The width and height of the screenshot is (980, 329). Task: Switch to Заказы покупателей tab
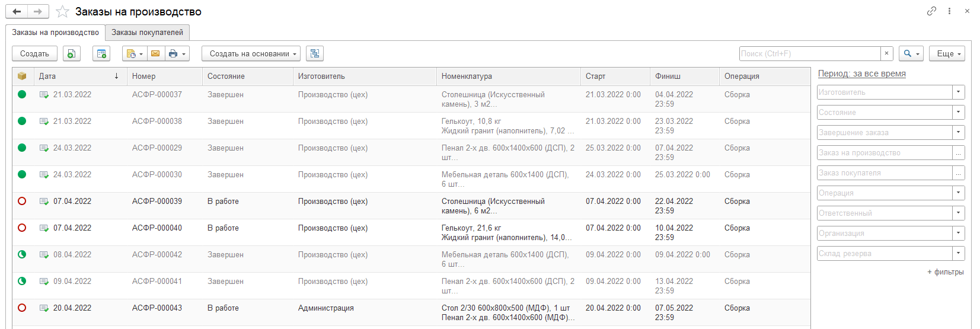click(147, 33)
